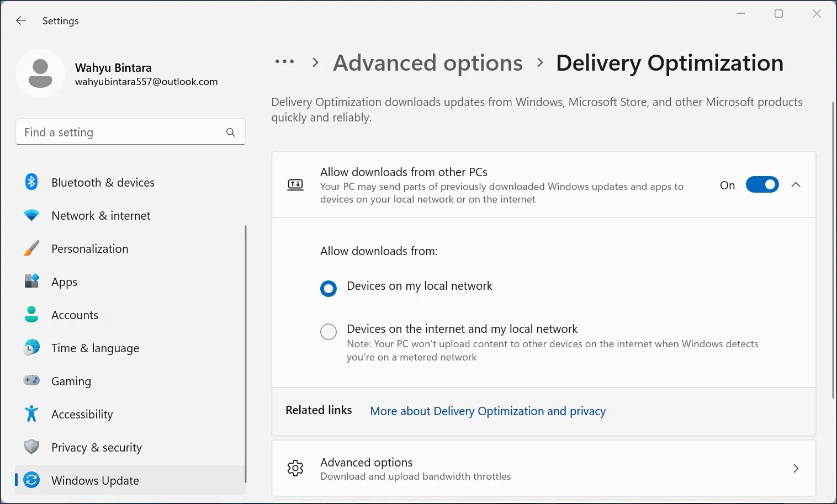
Task: Expand the breadcrumb ellipsis menu
Action: [285, 62]
